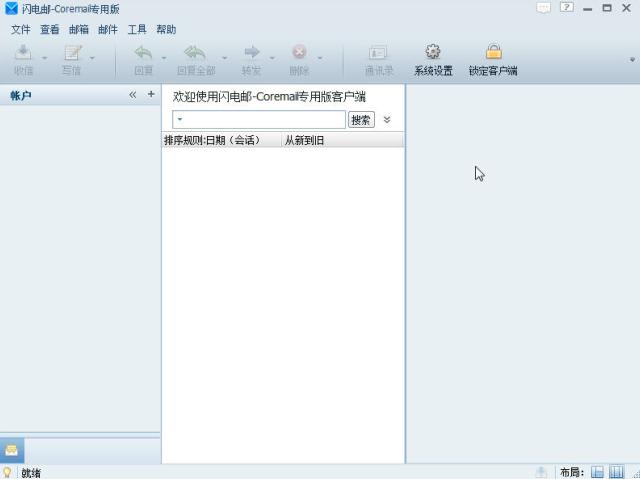
Task: Open the 工具 menu
Action: coord(137,29)
